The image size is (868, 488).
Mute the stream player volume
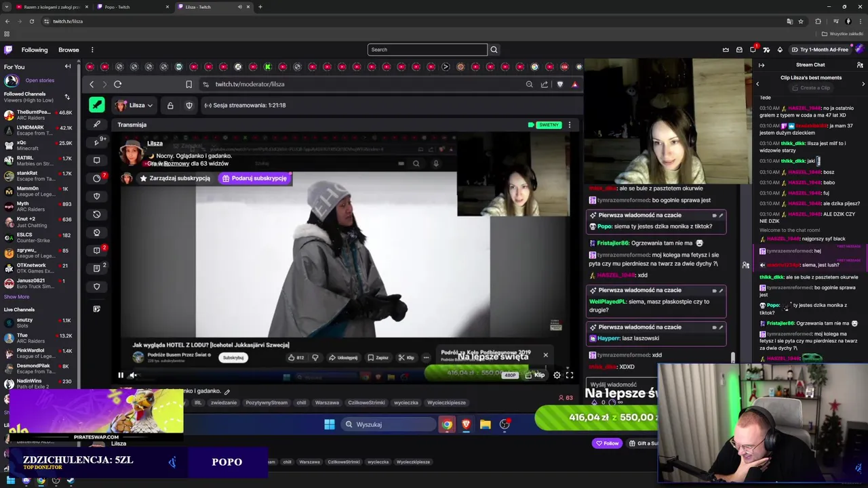coord(134,375)
